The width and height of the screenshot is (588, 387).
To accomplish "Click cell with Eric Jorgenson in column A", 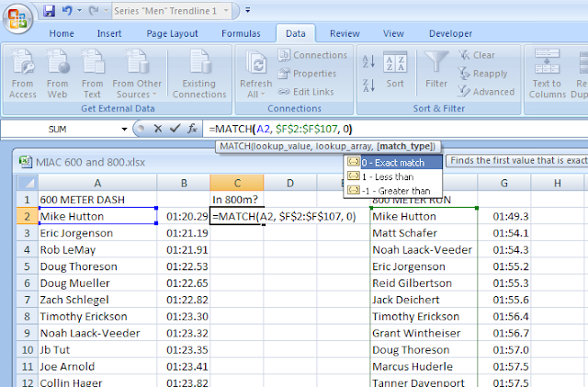I will (x=97, y=233).
